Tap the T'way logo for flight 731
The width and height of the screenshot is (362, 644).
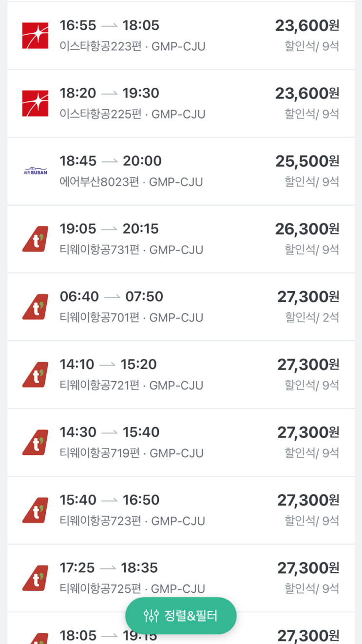pos(35,239)
